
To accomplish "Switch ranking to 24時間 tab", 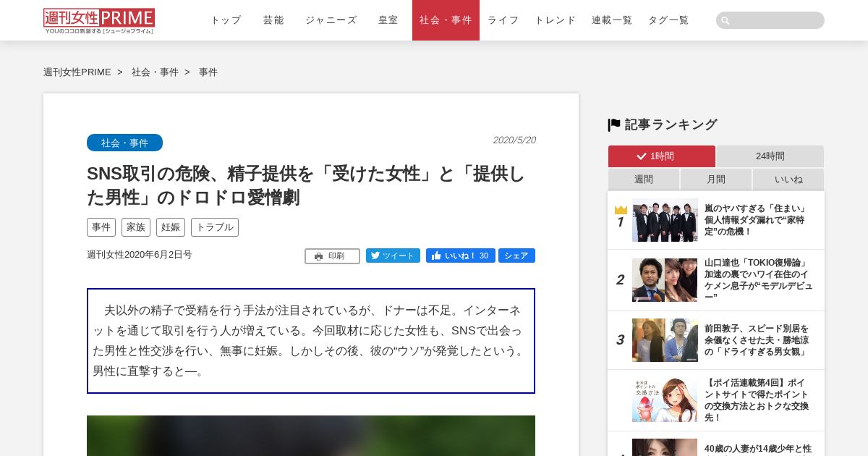I will pyautogui.click(x=770, y=156).
